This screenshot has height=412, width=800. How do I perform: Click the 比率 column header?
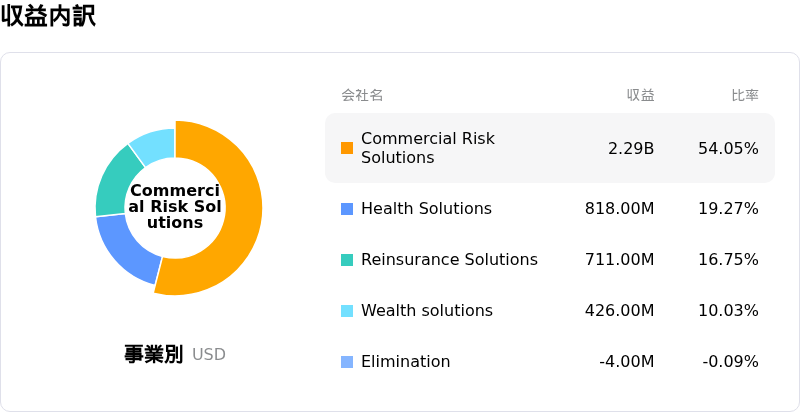745,95
